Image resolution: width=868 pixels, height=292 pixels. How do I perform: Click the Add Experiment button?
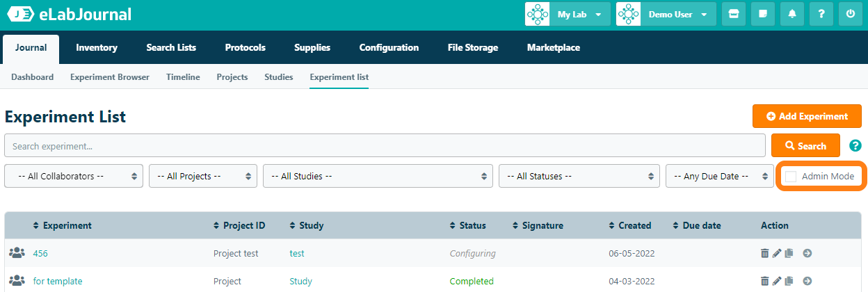[x=807, y=116]
